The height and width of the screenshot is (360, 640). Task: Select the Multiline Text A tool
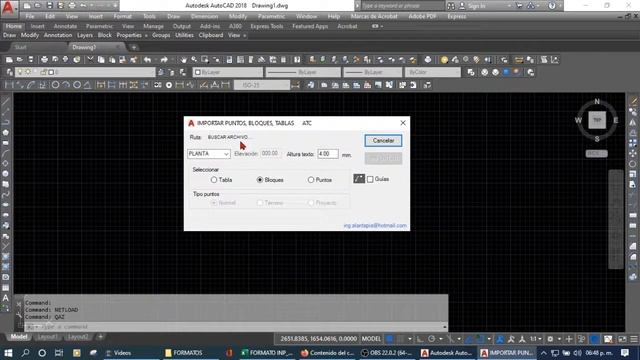(5, 298)
